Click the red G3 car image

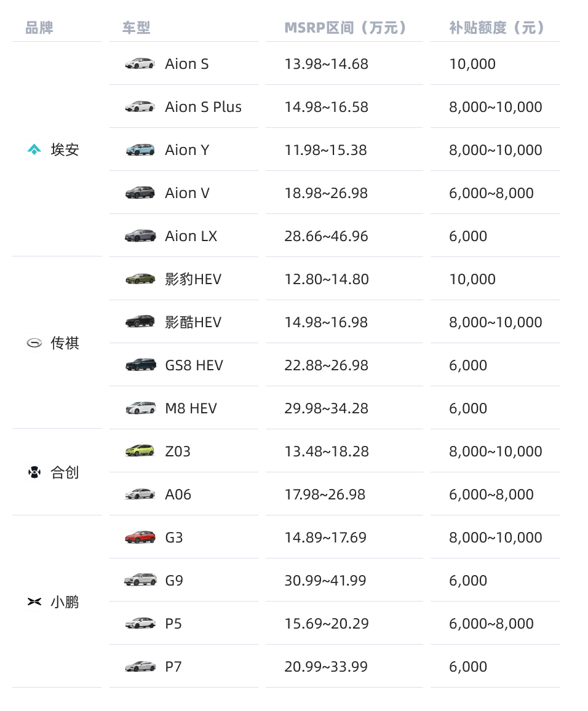click(140, 537)
